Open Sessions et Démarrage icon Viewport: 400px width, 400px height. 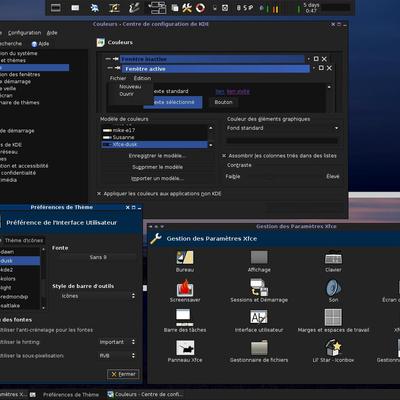tap(259, 288)
